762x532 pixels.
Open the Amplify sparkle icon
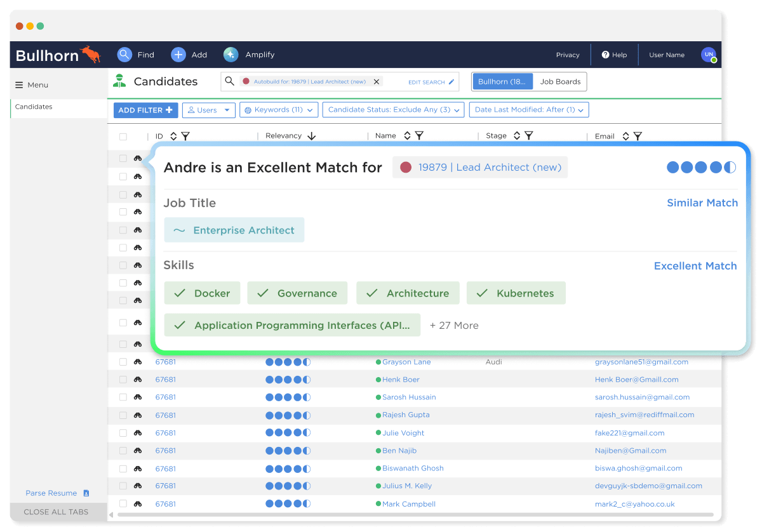click(231, 55)
